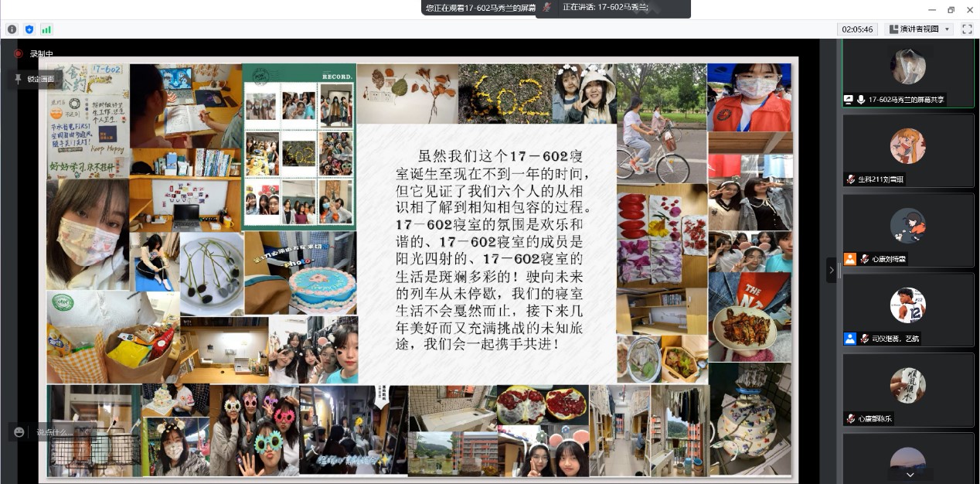Screen dimensions: 980x484
Task: Click the emoji icon in the chat box
Action: pyautogui.click(x=19, y=432)
